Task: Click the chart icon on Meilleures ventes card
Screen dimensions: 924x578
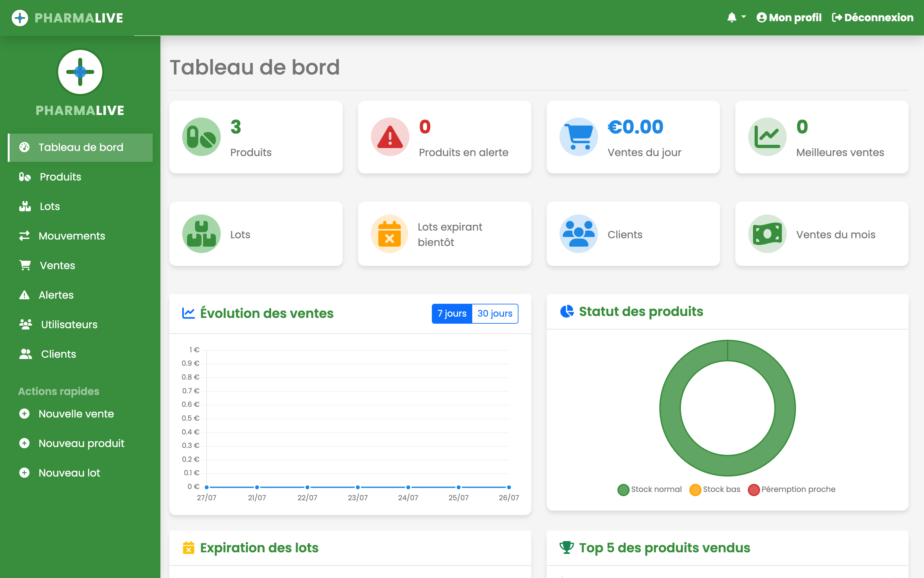Action: pyautogui.click(x=767, y=137)
